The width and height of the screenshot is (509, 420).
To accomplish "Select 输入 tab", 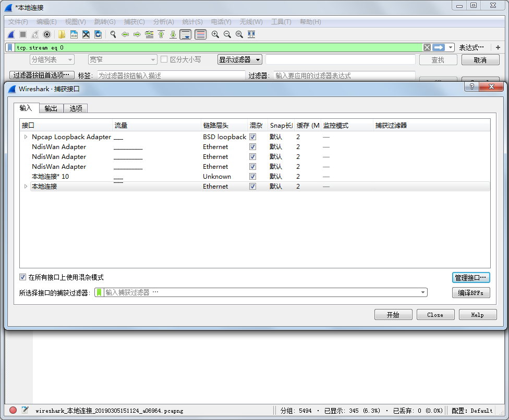I will tap(26, 108).
